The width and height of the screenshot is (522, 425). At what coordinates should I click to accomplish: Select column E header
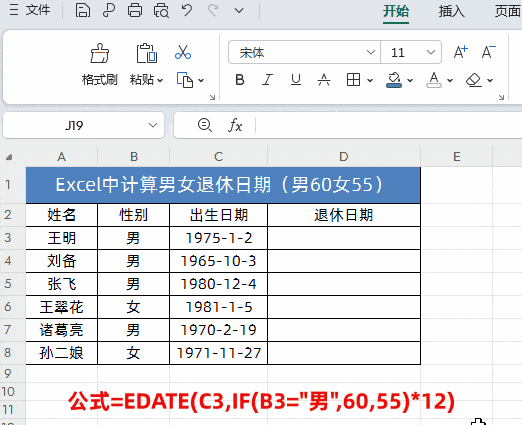[457, 156]
